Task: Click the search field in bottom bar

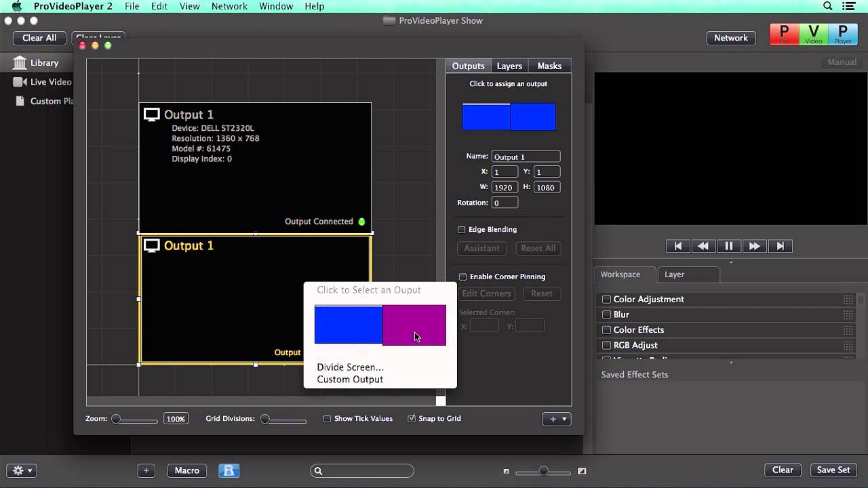Action: pos(362,471)
